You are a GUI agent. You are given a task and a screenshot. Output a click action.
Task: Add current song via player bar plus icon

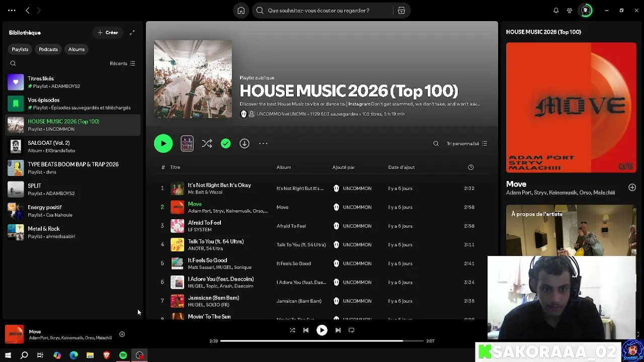[122, 334]
